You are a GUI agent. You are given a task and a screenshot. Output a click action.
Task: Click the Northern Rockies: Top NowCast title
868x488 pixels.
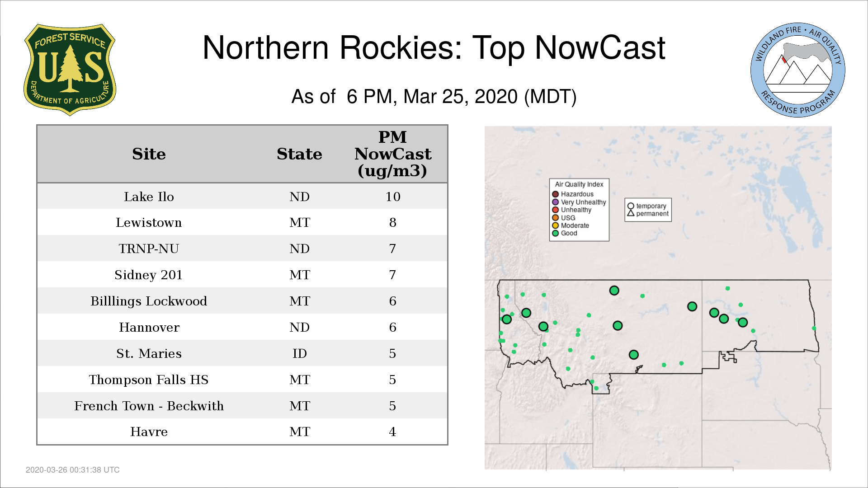434,48
